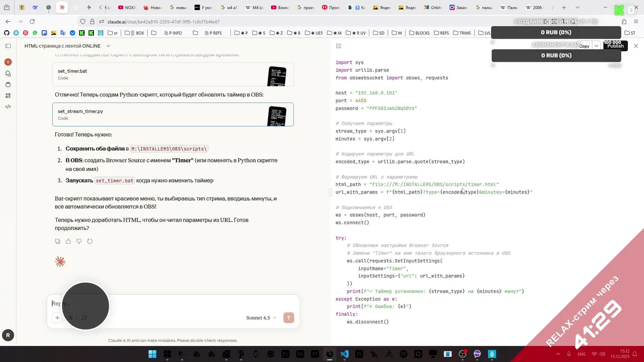The width and height of the screenshot is (644, 362).
Task: Reload the page in the browser
Action: 32,22
